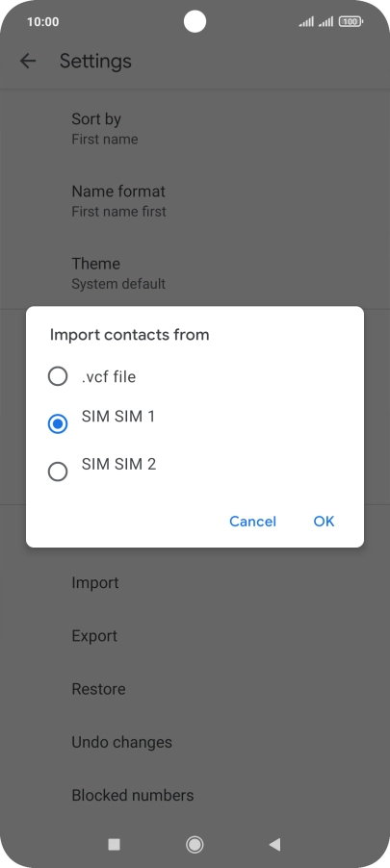Viewport: 390px width, 868px height.
Task: Tap the Android back triangle icon
Action: [x=274, y=844]
